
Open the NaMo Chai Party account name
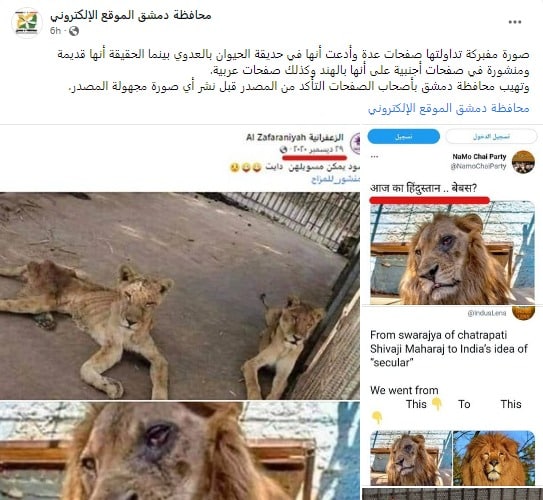pos(479,157)
